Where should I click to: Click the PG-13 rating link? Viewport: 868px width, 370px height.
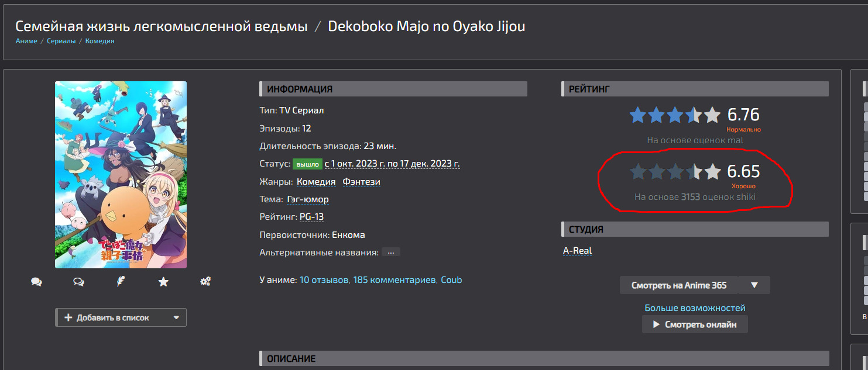click(x=311, y=217)
